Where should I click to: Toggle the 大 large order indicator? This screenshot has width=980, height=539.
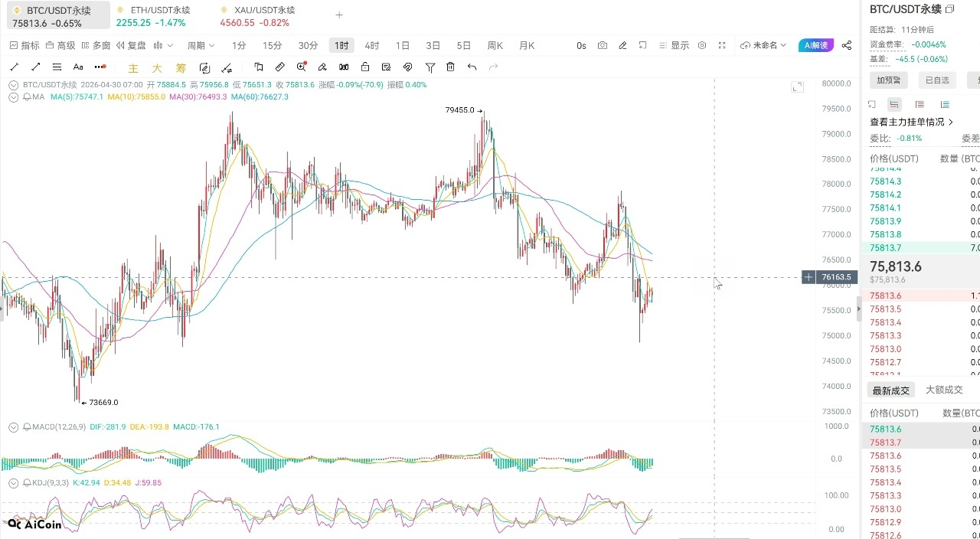point(157,67)
